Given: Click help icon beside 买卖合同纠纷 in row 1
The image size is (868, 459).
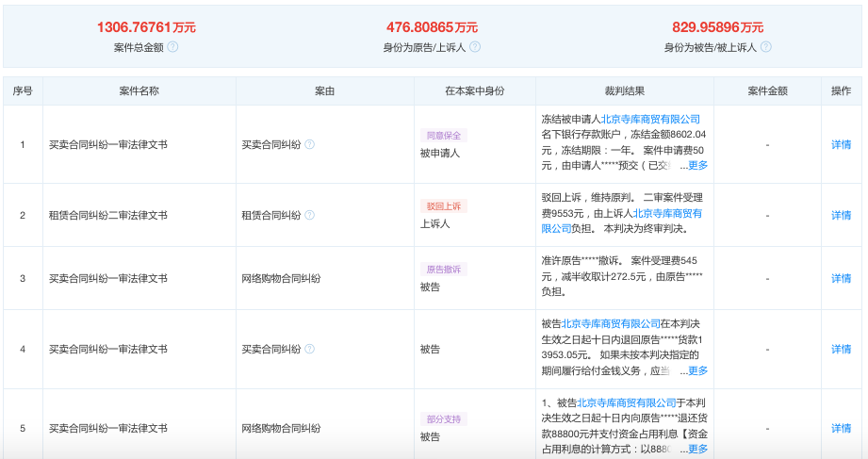Looking at the screenshot, I should tap(309, 145).
